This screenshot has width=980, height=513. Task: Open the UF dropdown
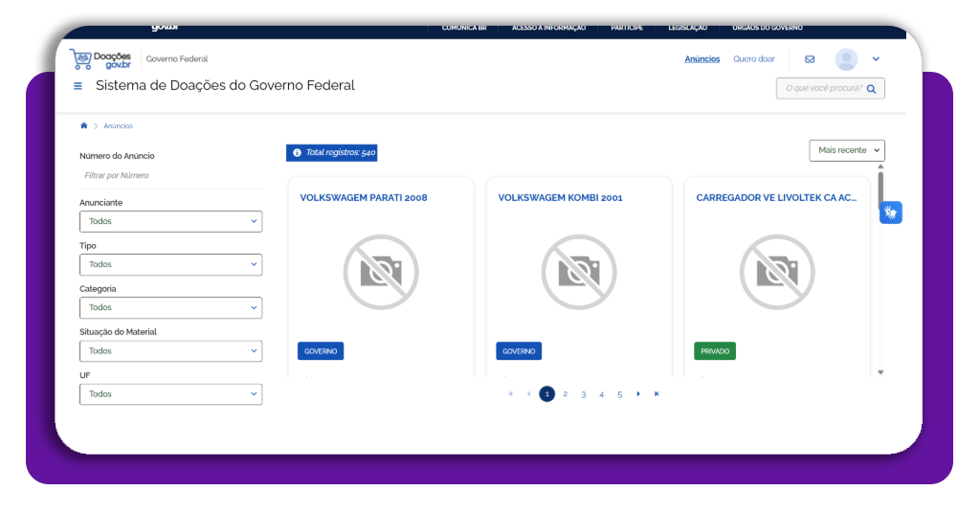click(x=170, y=394)
